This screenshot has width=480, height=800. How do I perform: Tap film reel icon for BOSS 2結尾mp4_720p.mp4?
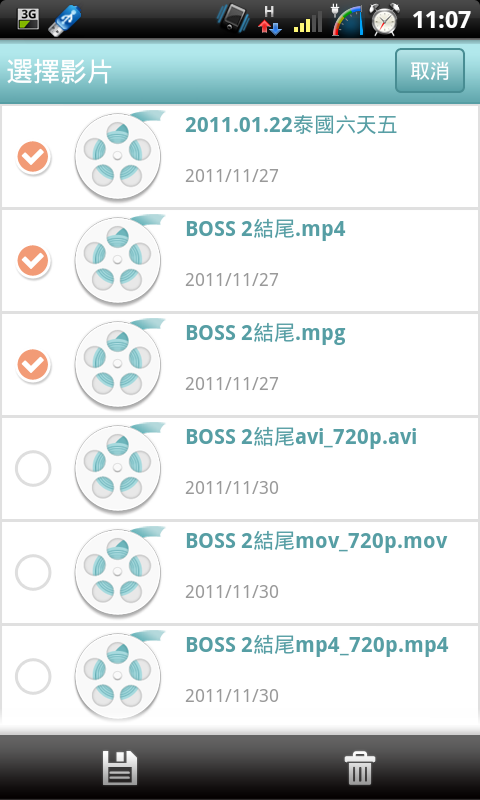(119, 676)
